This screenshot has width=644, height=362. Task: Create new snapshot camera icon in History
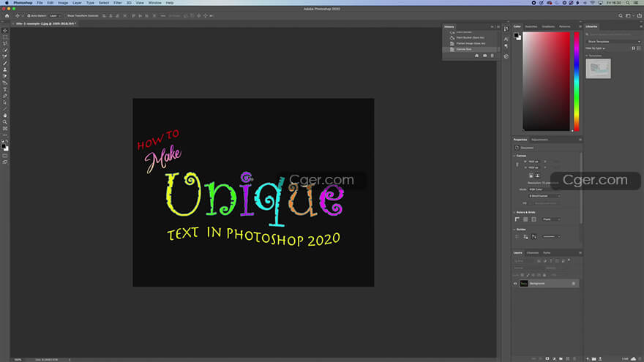click(484, 56)
